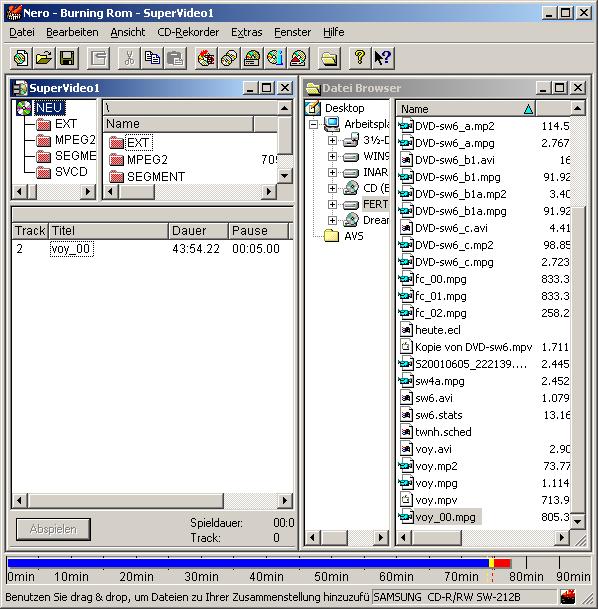Click the Copy toolbar icon

[152, 59]
